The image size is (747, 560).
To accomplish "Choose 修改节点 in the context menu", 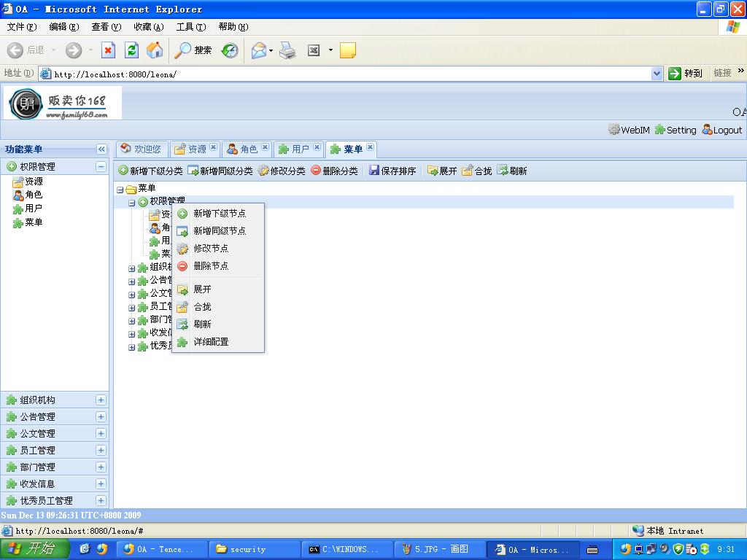I will 217,248.
